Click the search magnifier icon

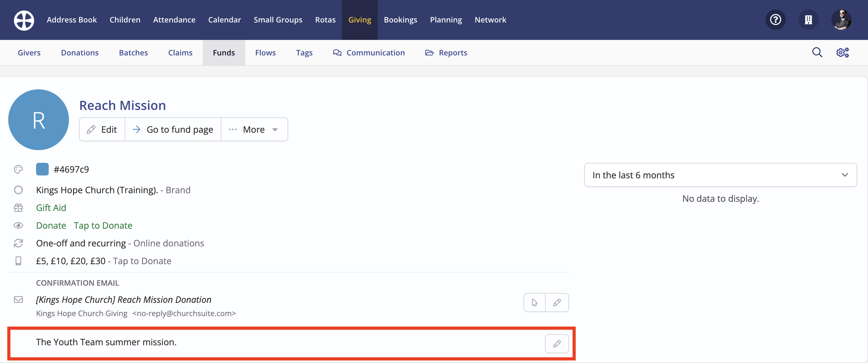[x=817, y=53]
